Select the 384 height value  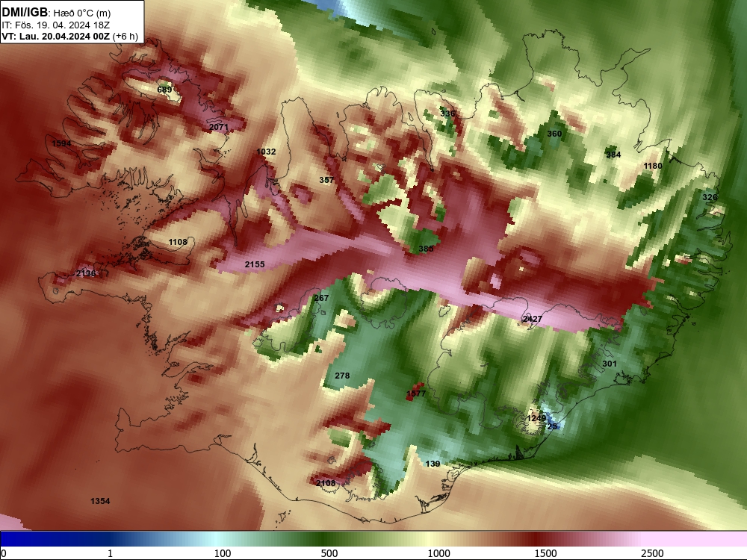tap(613, 155)
